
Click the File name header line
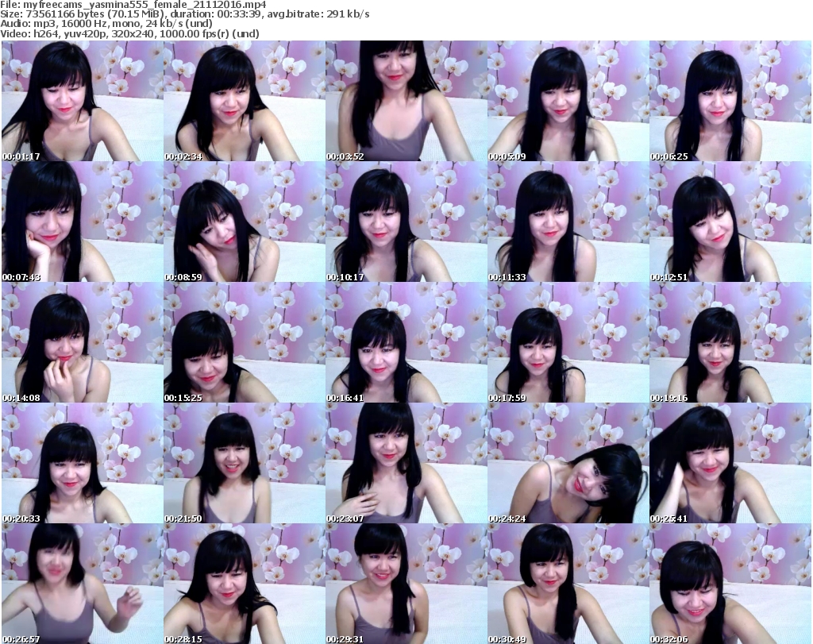133,5
